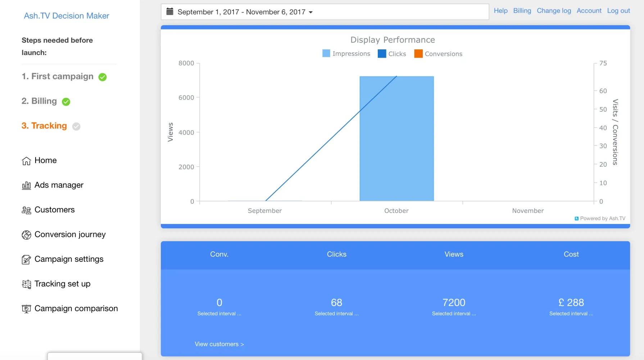Click the Conversion journey globe icon

pyautogui.click(x=26, y=235)
